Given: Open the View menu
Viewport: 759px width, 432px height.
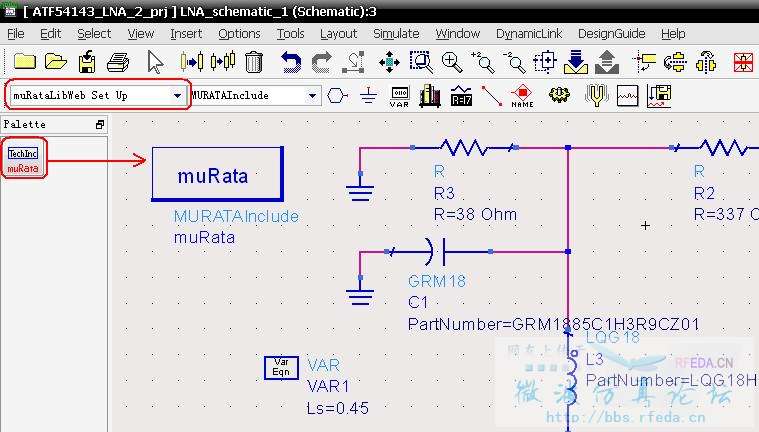Looking at the screenshot, I should [140, 34].
